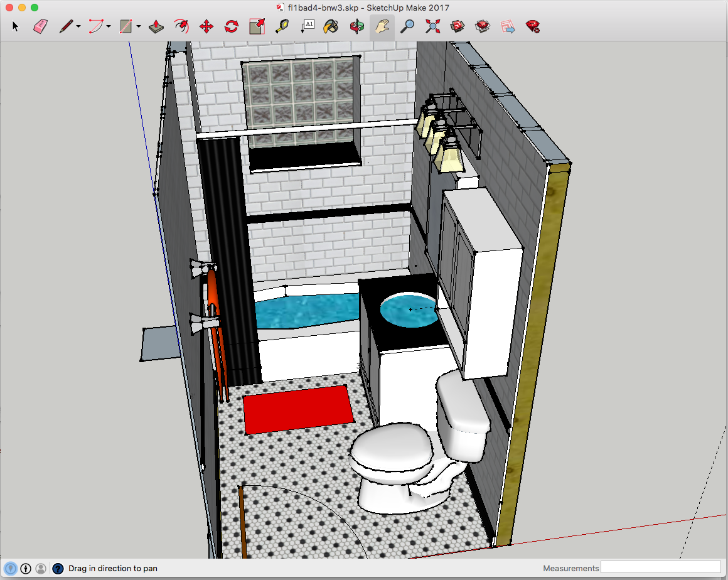Screen dimensions: 728x580
Task: Activate the Zoom magnifier tool
Action: pos(408,26)
